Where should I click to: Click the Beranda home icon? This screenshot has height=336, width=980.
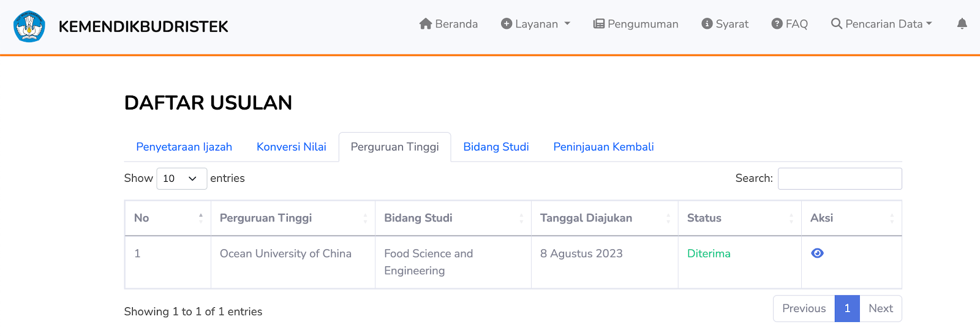pos(426,24)
